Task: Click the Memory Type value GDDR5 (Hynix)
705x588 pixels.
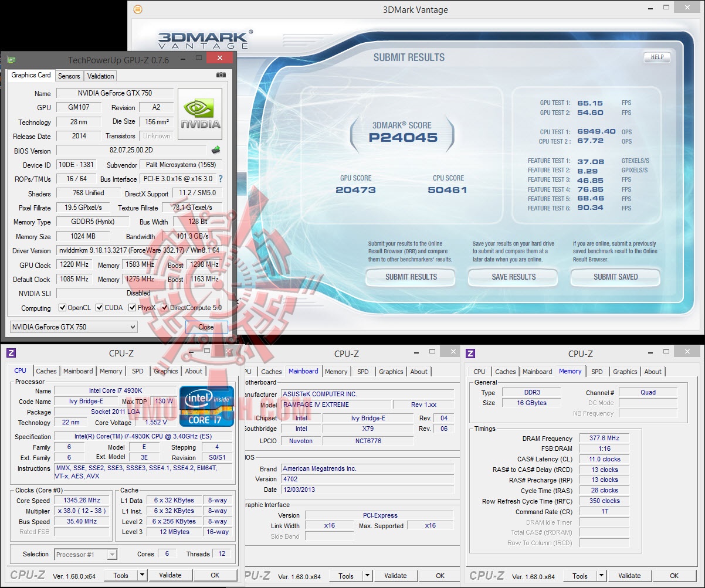Action: pos(93,222)
